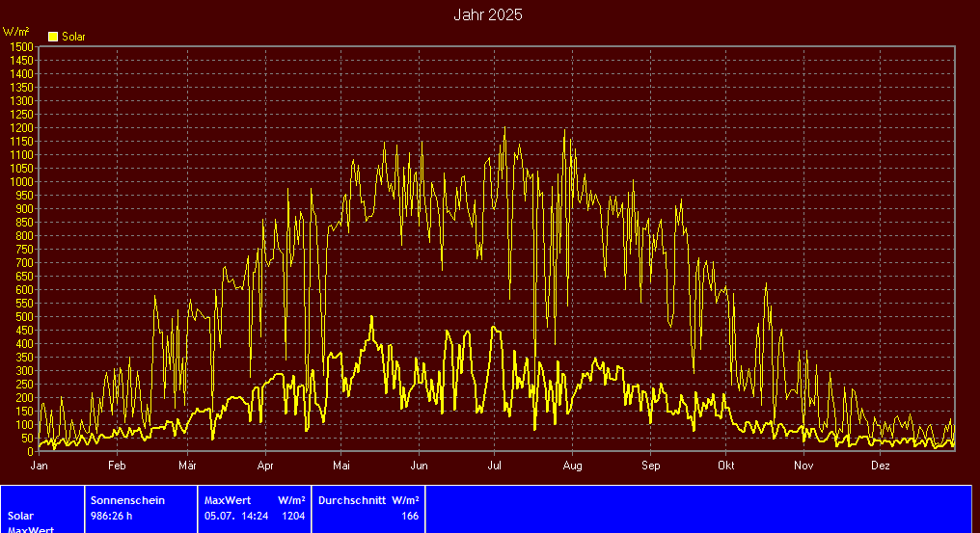The image size is (980, 533).
Task: Click the chart title Jahr 2025
Action: point(488,15)
